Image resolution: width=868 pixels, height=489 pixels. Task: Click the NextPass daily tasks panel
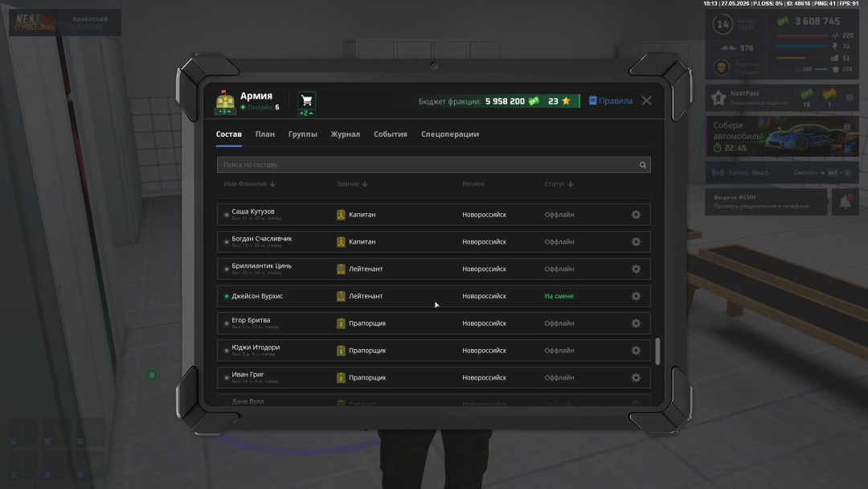[782, 97]
